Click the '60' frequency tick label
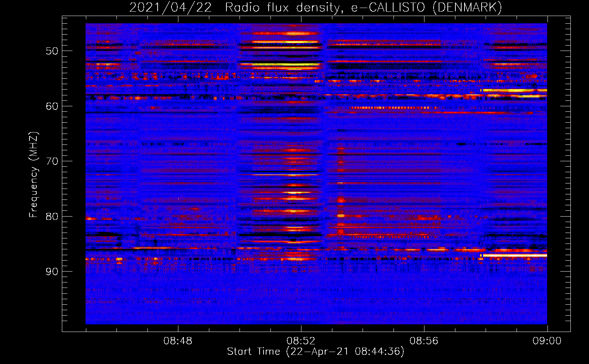Viewport: 589px width, 364px height. click(x=52, y=106)
